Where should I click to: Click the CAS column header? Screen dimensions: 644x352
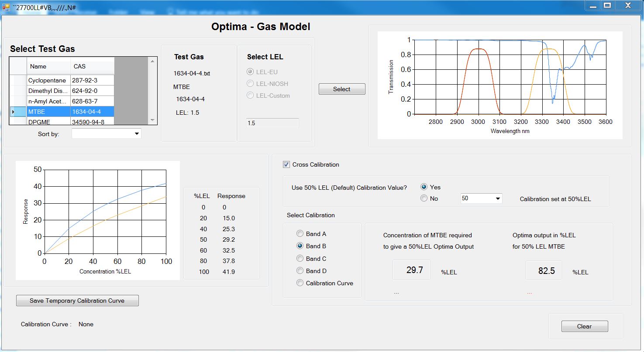tap(93, 66)
